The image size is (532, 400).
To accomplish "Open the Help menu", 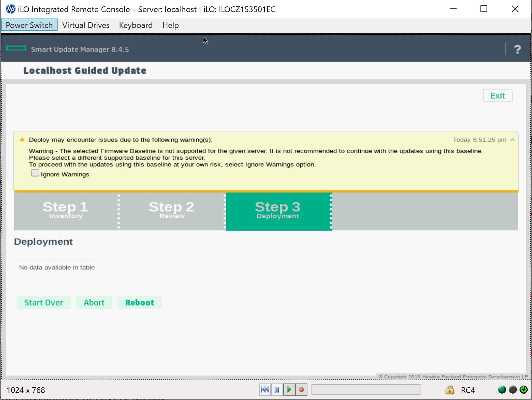I will tap(170, 25).
